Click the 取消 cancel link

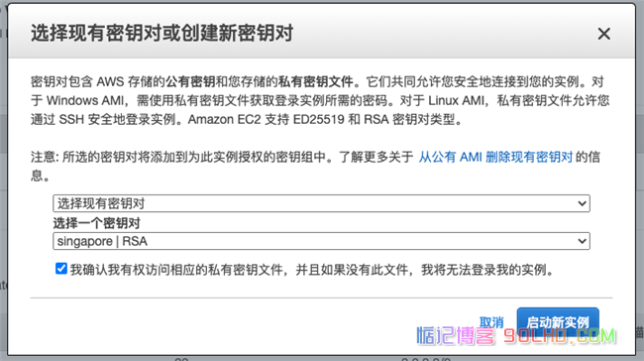[x=491, y=322]
